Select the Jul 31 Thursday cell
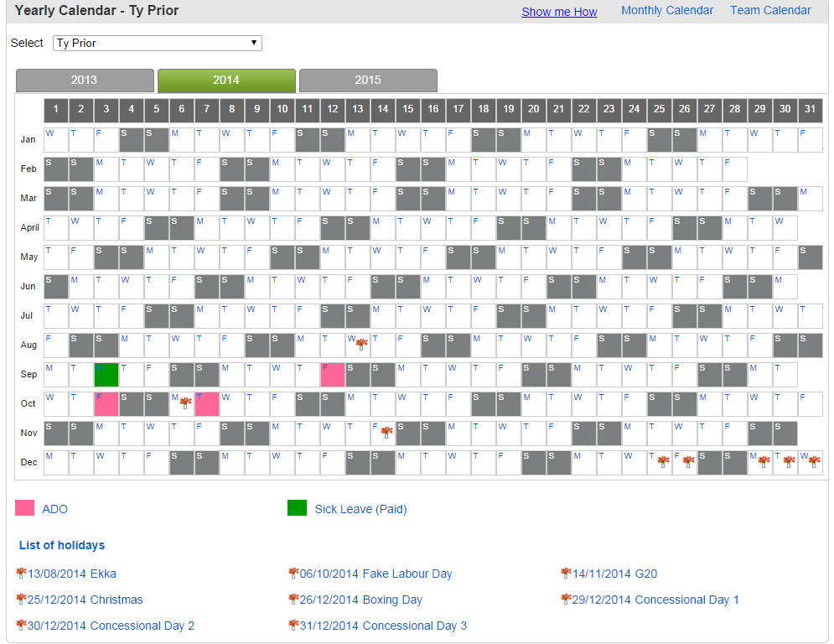The height and width of the screenshot is (644, 834). [811, 316]
